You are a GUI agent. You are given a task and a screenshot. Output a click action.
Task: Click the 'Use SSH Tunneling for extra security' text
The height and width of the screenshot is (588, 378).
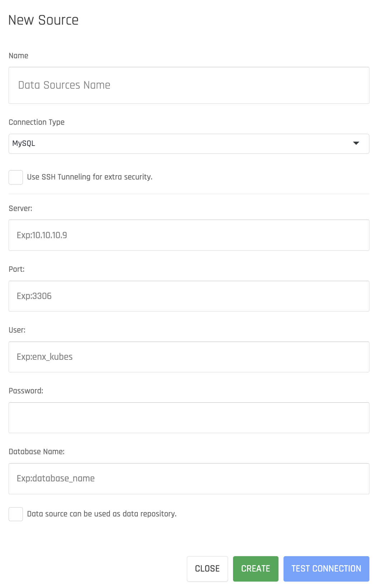(x=90, y=177)
